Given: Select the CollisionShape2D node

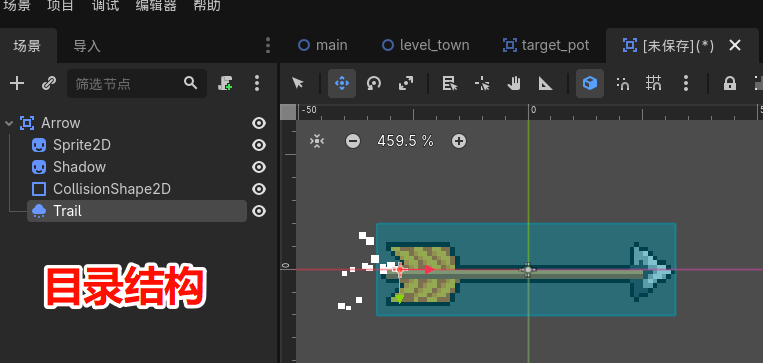Looking at the screenshot, I should click(x=112, y=189).
